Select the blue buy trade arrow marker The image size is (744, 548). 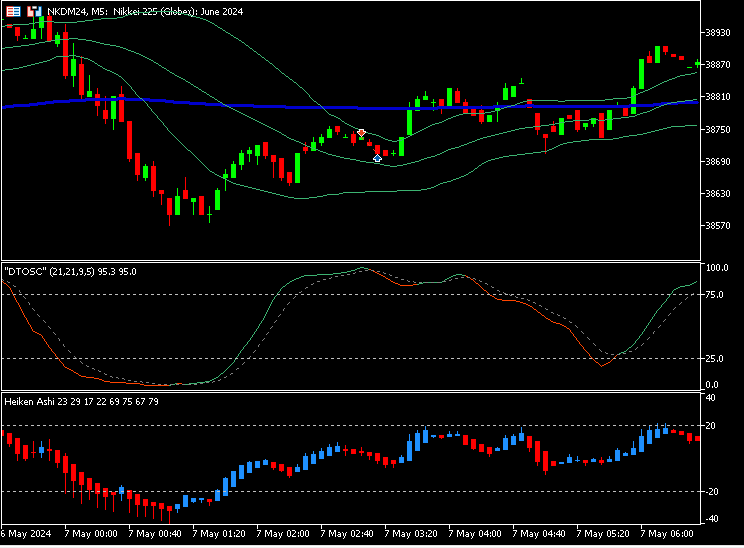click(377, 158)
